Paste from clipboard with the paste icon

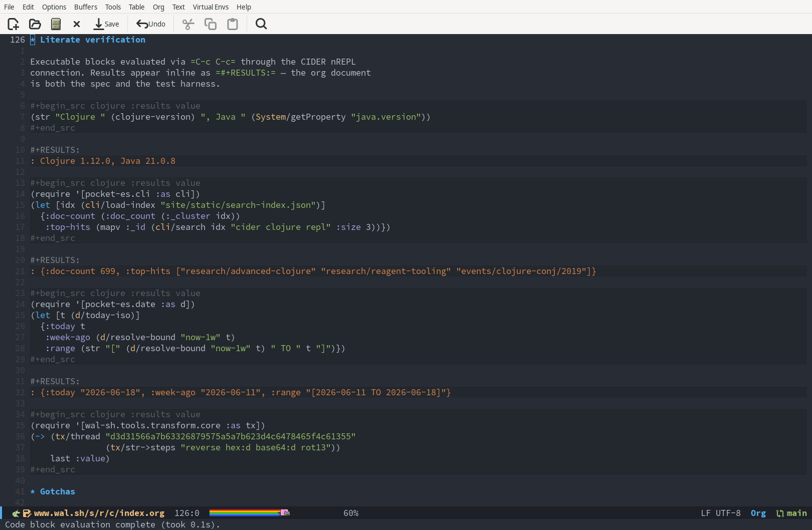coord(233,24)
